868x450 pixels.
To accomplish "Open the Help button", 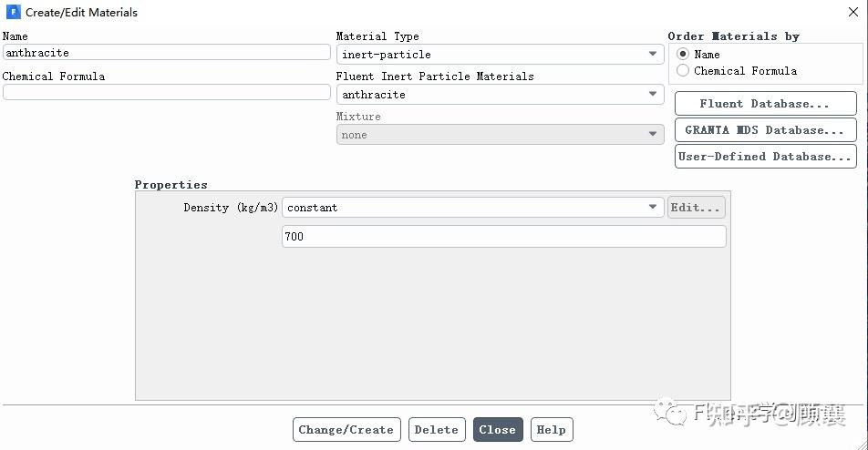I will [x=551, y=430].
